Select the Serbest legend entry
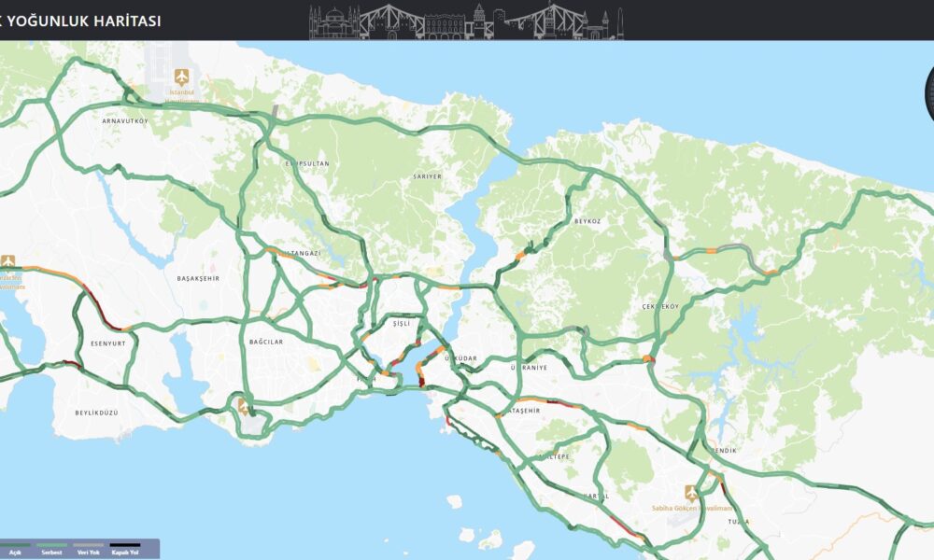934x560 pixels. pos(51,549)
